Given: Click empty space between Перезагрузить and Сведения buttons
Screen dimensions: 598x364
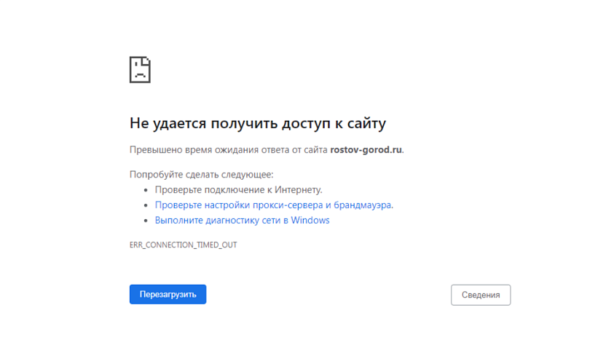Looking at the screenshot, I should point(328,295).
